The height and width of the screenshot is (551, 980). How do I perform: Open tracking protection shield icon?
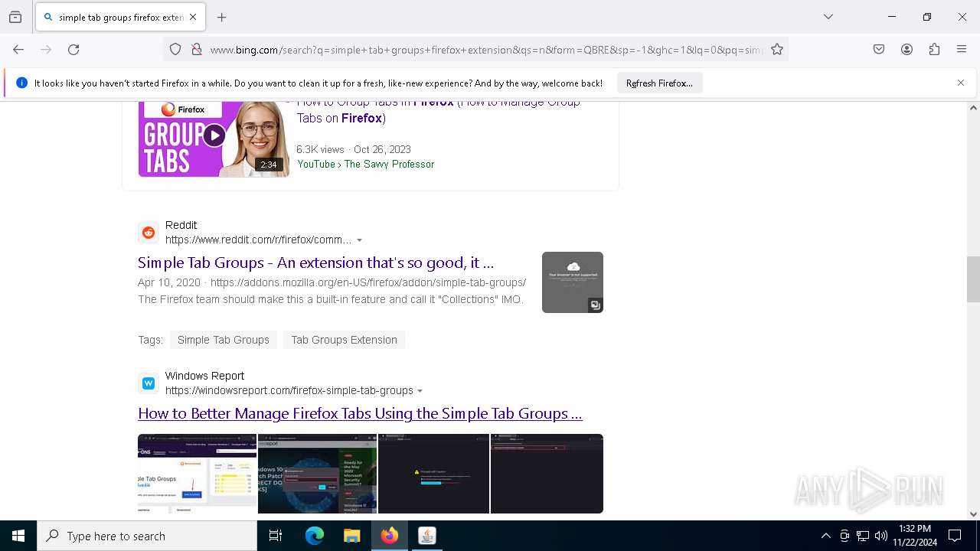[175, 50]
